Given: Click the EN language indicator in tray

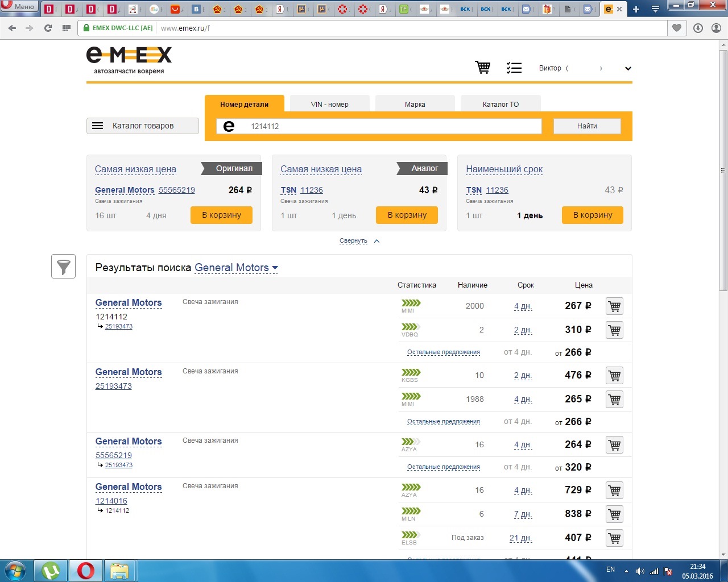Looking at the screenshot, I should 610,569.
